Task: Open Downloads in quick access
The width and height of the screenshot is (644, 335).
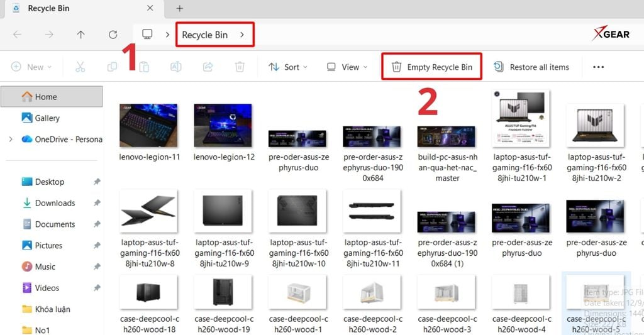Action: tap(48, 203)
